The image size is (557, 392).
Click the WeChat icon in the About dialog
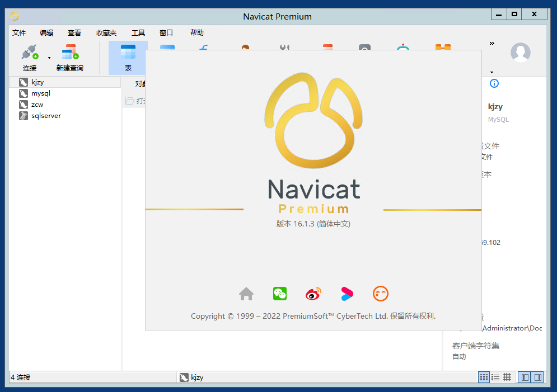280,294
